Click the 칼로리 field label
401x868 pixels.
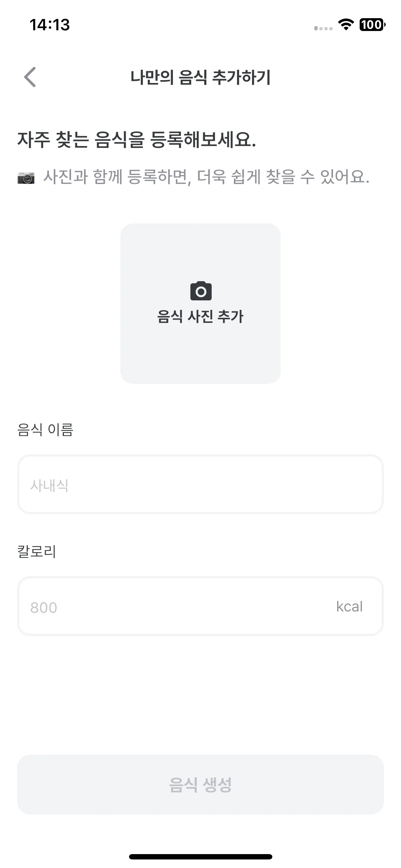coord(37,551)
